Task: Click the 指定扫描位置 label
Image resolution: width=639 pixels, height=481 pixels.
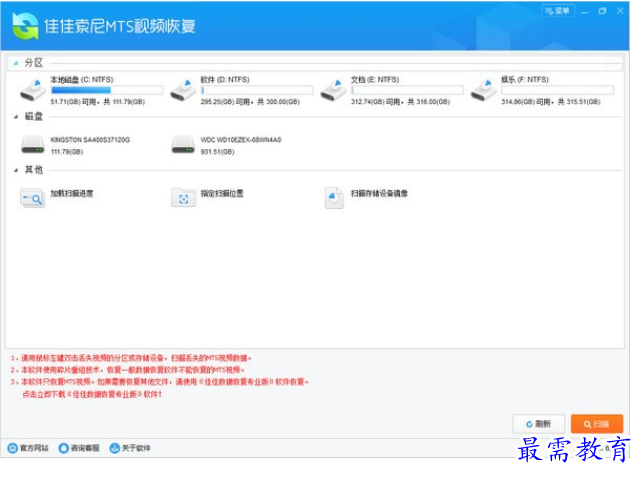Action: tap(222, 194)
